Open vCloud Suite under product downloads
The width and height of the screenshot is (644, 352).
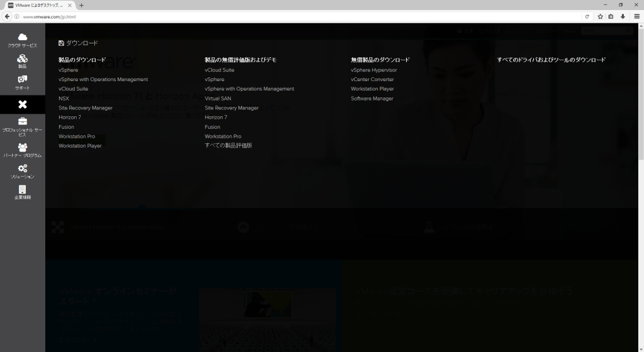(x=73, y=89)
